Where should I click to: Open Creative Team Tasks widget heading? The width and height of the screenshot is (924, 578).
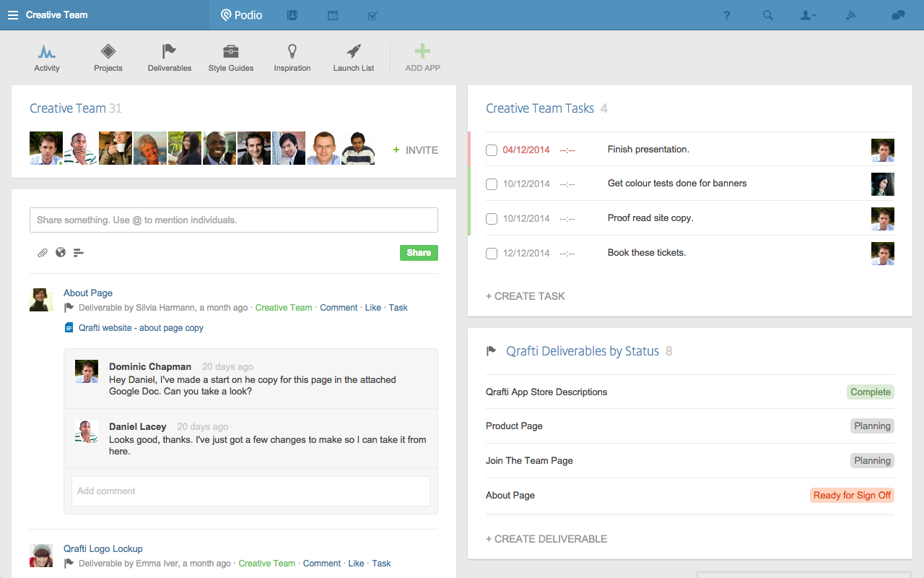click(540, 108)
